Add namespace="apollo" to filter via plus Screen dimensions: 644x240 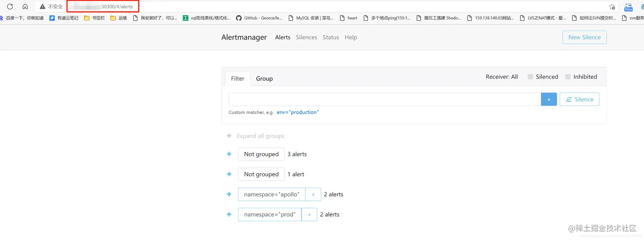(313, 194)
